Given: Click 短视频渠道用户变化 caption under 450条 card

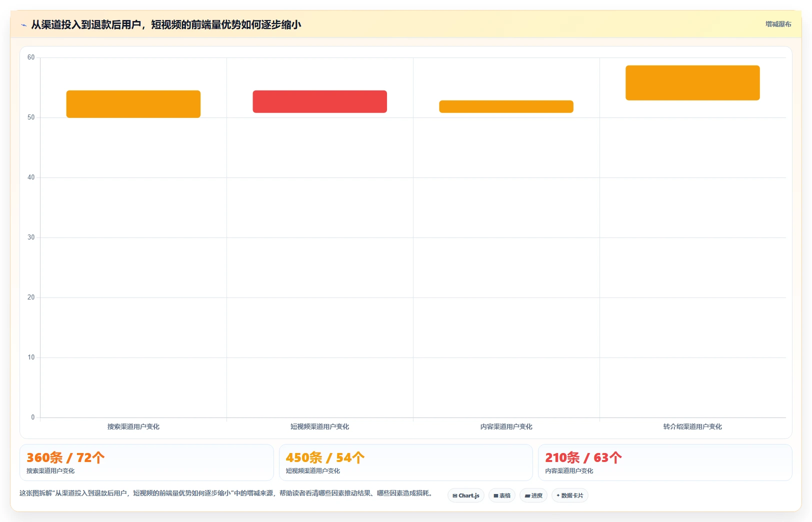Looking at the screenshot, I should pos(313,471).
